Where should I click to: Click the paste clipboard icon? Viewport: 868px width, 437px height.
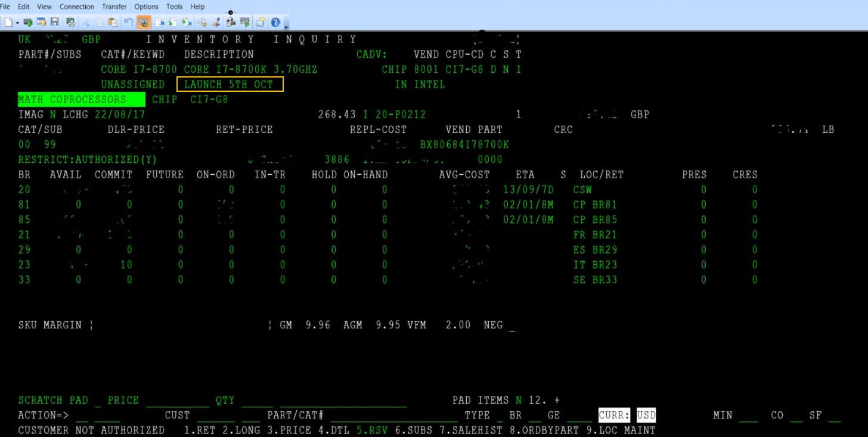coord(113,22)
